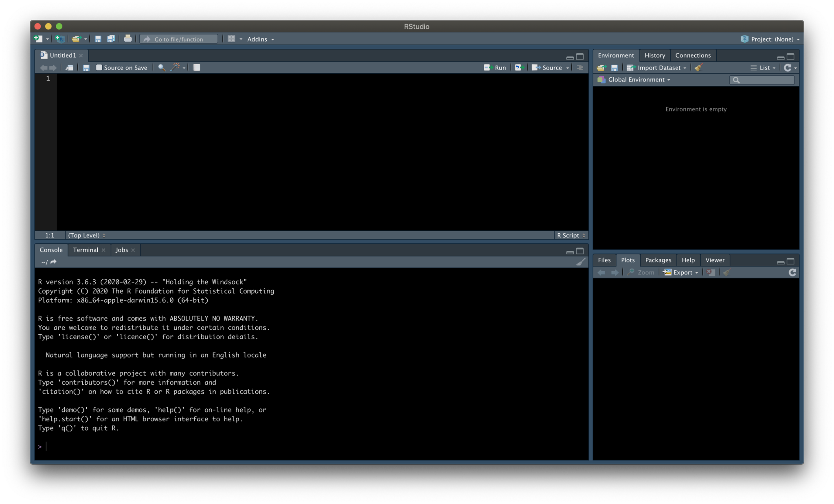Switch to the Packages tab

(658, 260)
